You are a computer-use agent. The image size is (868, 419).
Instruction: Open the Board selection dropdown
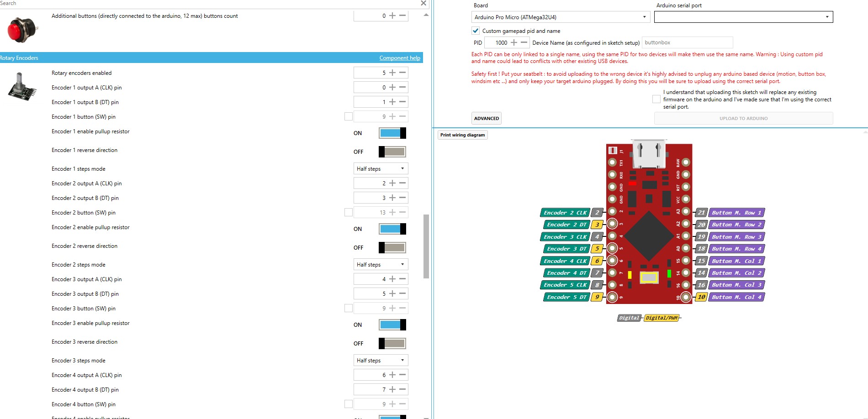(x=561, y=17)
